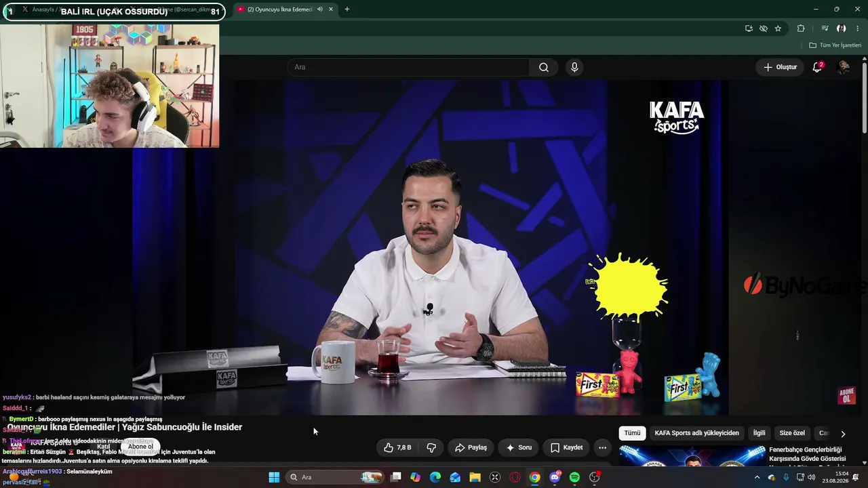Share the video using Paylaş

pos(471,447)
